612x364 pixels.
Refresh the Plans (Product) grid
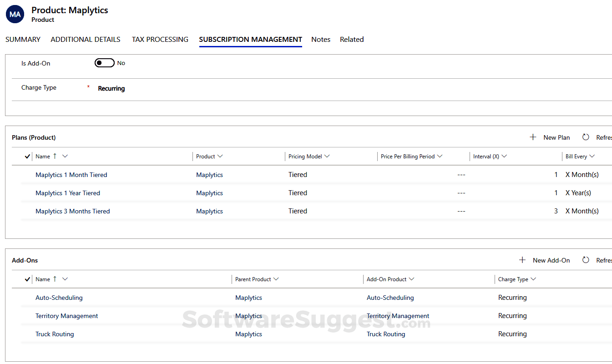586,136
